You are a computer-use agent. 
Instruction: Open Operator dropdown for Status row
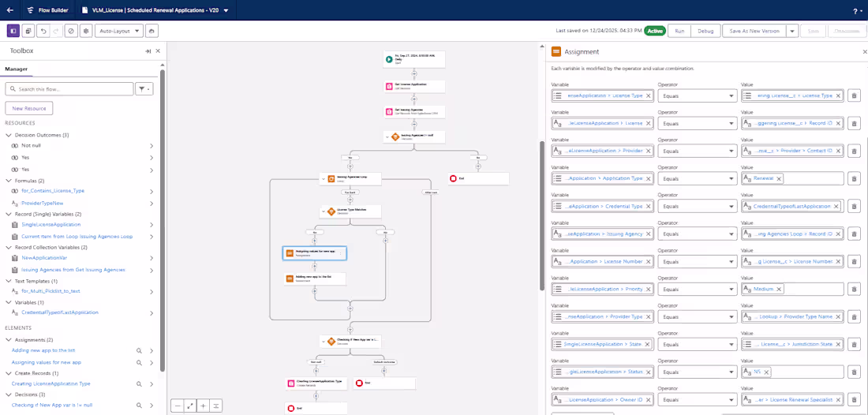[697, 372]
